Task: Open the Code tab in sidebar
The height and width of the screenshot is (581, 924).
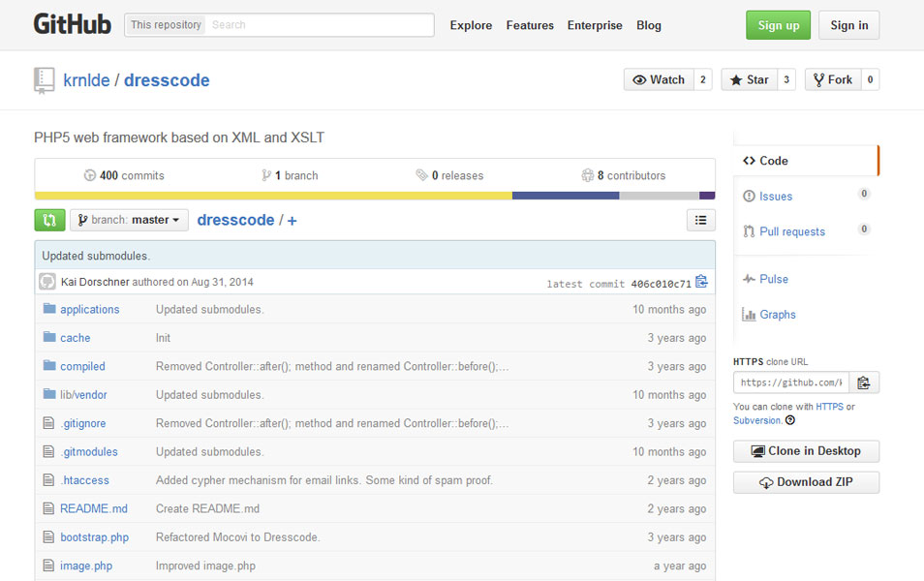Action: point(806,161)
